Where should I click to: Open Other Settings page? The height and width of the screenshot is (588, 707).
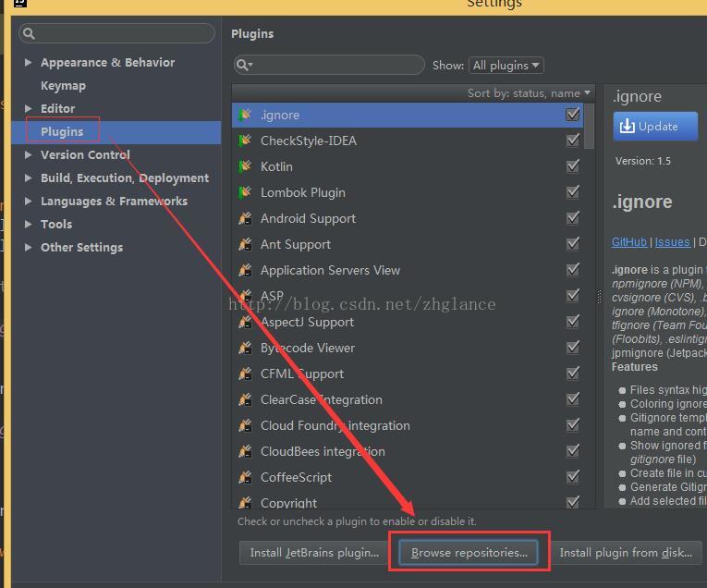[x=81, y=247]
